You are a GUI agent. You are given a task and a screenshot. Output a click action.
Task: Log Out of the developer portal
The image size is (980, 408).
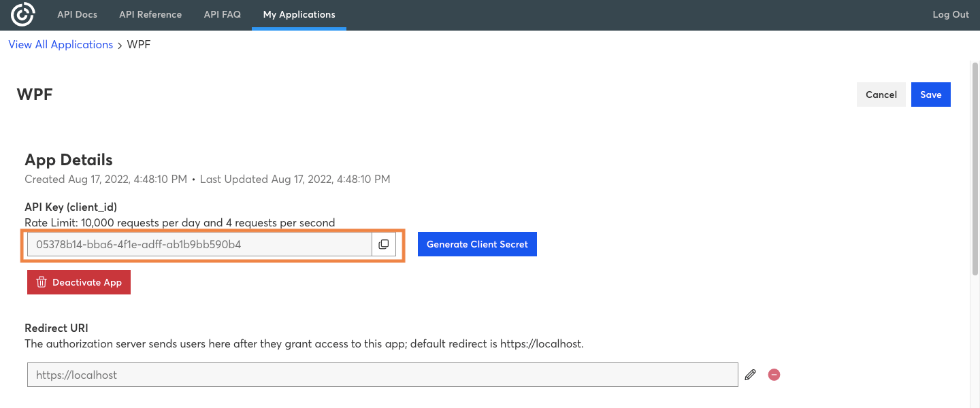(x=951, y=14)
